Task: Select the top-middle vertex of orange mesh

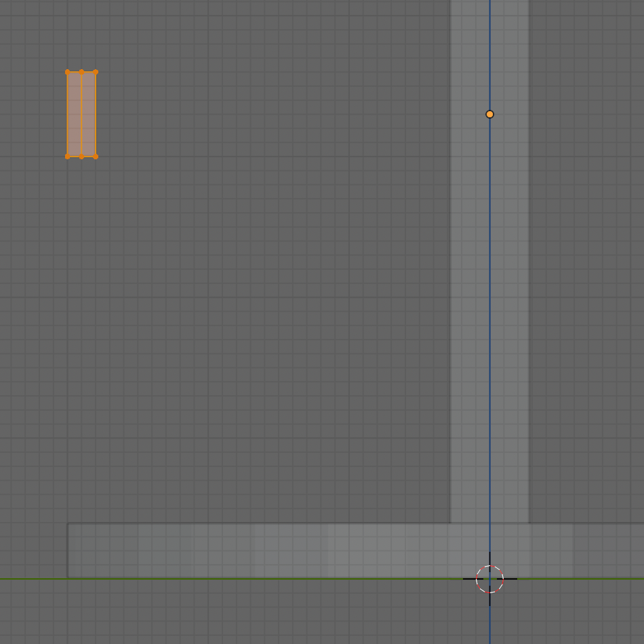Action: 81,72
